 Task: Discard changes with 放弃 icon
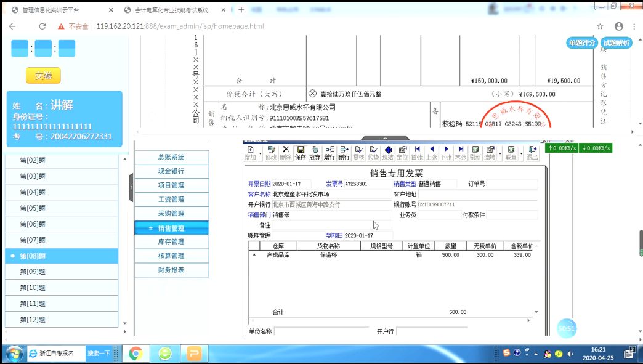[x=315, y=153]
